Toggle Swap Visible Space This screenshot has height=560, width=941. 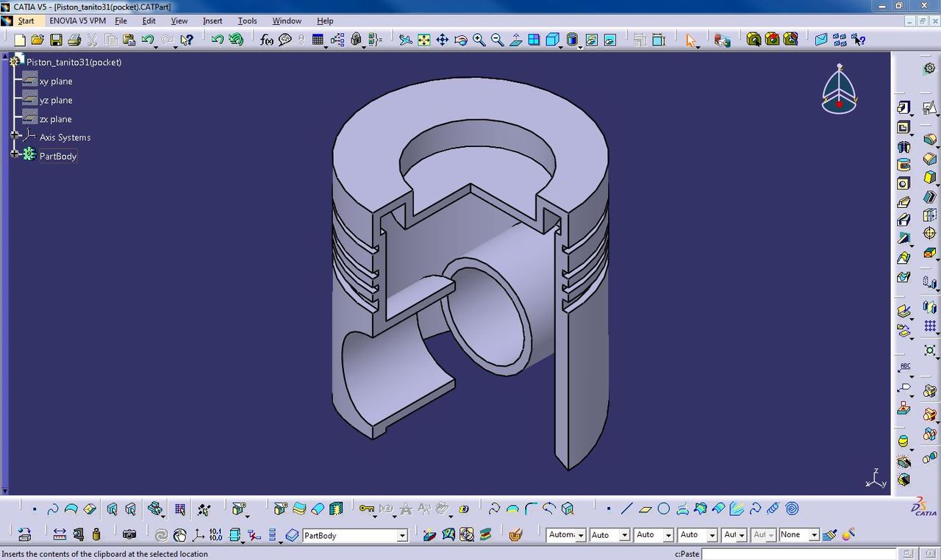click(x=609, y=40)
